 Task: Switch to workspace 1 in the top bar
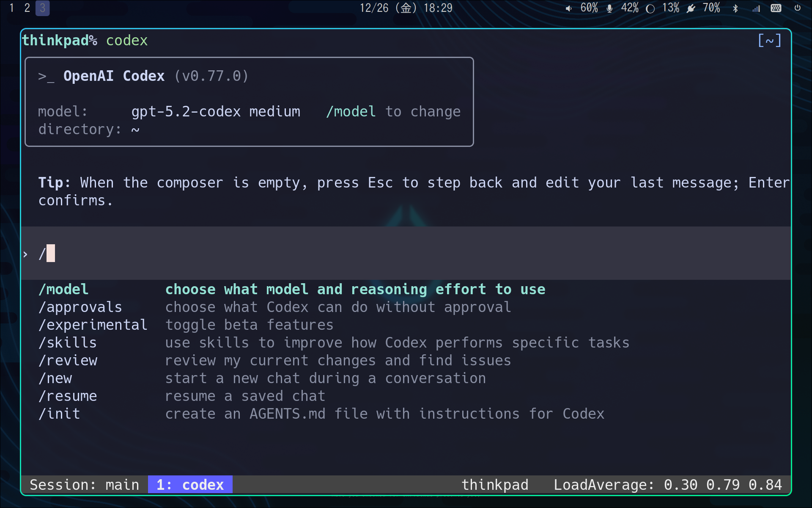[11, 8]
